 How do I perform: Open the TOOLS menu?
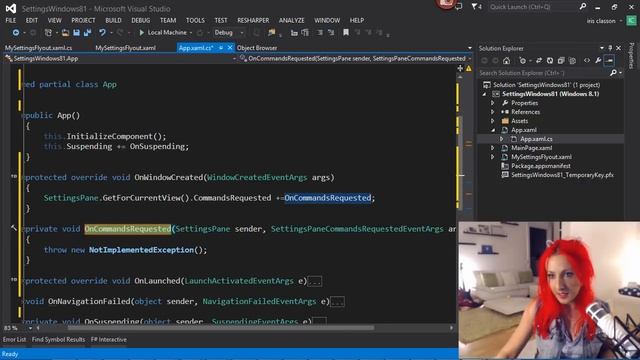pos(196,20)
